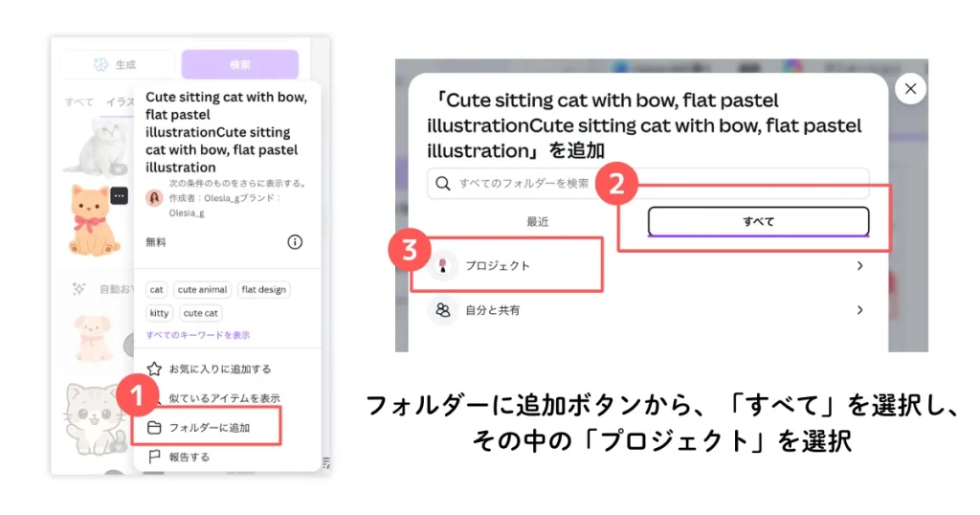Open the すべてのキーワードを表示 link
This screenshot has width=980, height=515.
[x=198, y=335]
